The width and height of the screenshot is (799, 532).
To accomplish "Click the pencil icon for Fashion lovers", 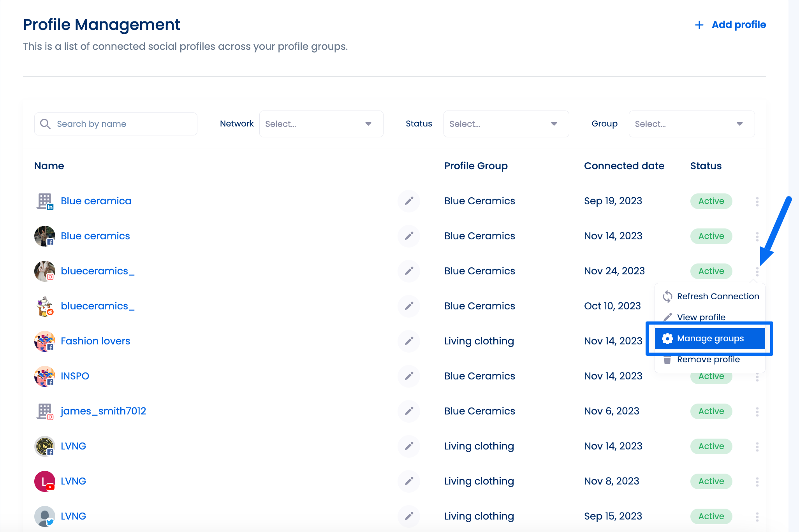I will click(408, 341).
